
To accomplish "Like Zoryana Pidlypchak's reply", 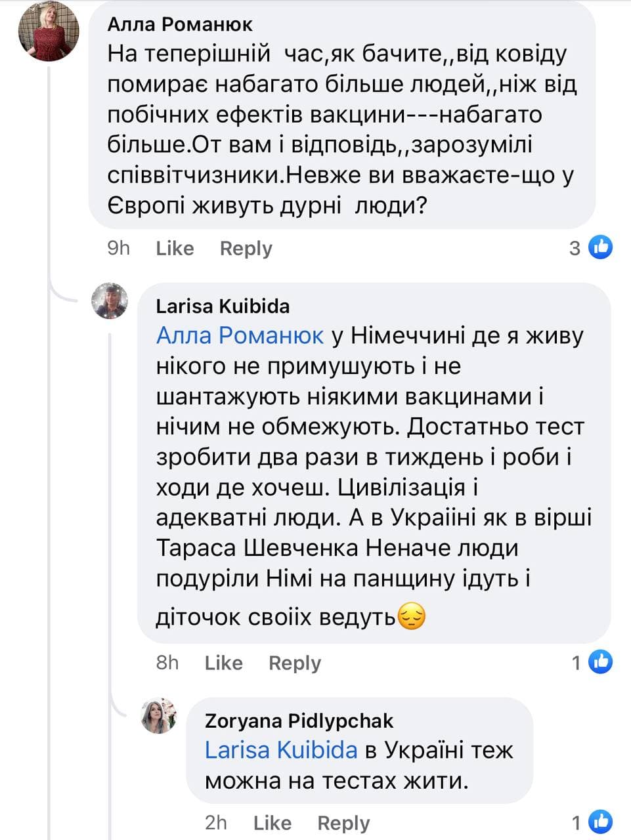I will pyautogui.click(x=272, y=823).
